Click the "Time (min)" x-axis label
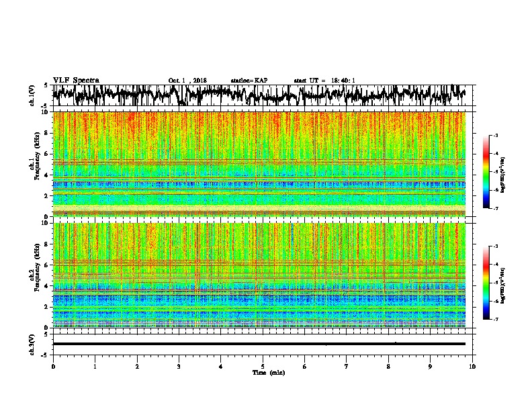The image size is (532, 411). (269, 373)
